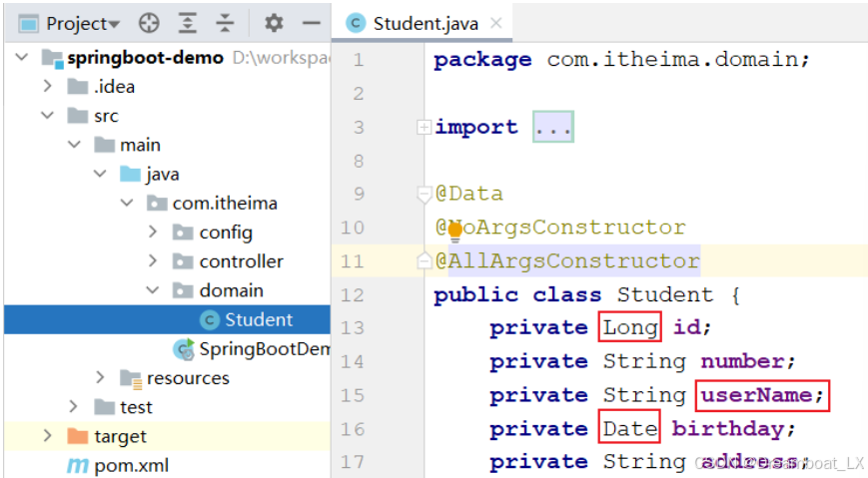Viewport: 868px width, 478px height.
Task: Select the target folder row
Action: tap(167, 436)
